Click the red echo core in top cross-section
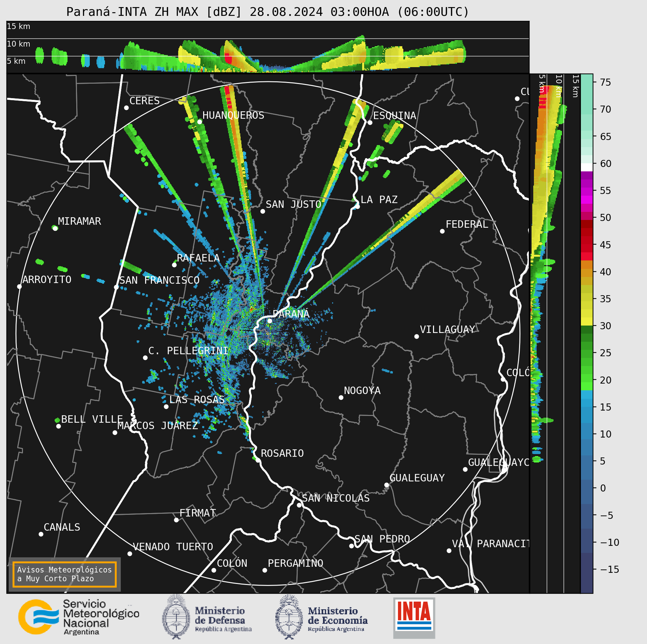Viewport: 647px width, 644px height. pyautogui.click(x=228, y=59)
